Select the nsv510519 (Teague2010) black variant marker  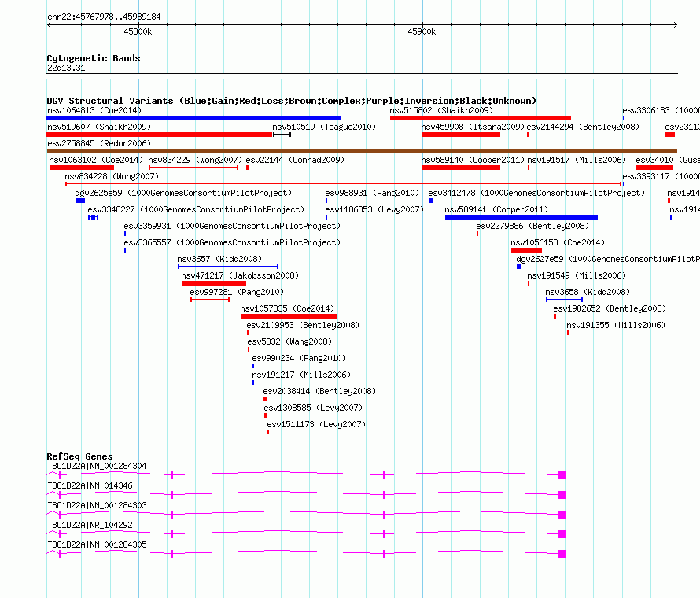click(282, 135)
